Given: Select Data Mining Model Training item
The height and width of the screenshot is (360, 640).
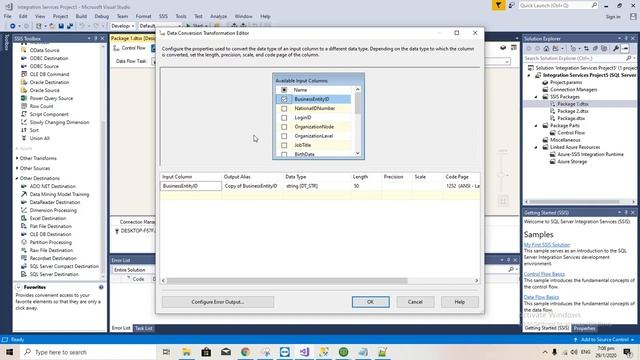Looking at the screenshot, I should [x=59, y=194].
